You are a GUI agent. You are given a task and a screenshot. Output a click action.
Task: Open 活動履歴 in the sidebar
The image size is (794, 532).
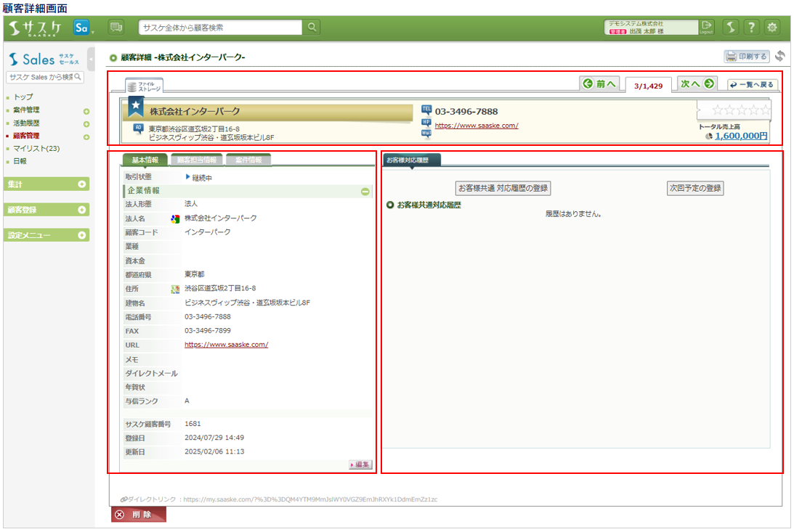[x=26, y=123]
